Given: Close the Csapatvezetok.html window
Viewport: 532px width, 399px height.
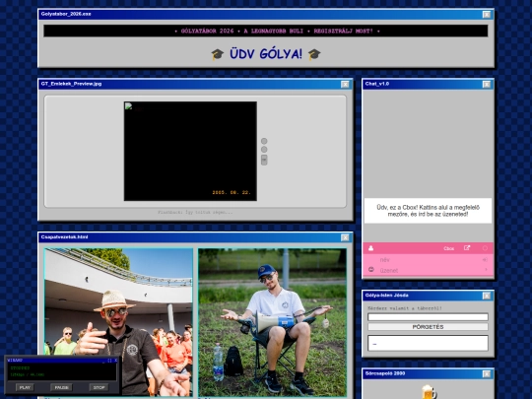Looking at the screenshot, I should 345,237.
